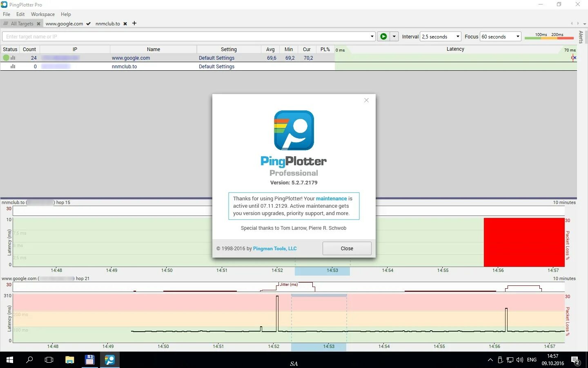Viewport: 588px width, 368px height.
Task: Sort by the Count column header
Action: pos(29,49)
